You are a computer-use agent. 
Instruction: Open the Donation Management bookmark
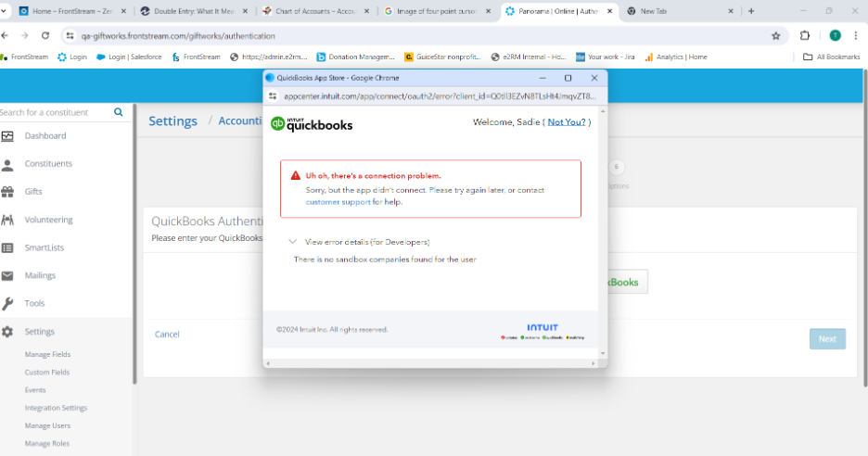pos(355,57)
